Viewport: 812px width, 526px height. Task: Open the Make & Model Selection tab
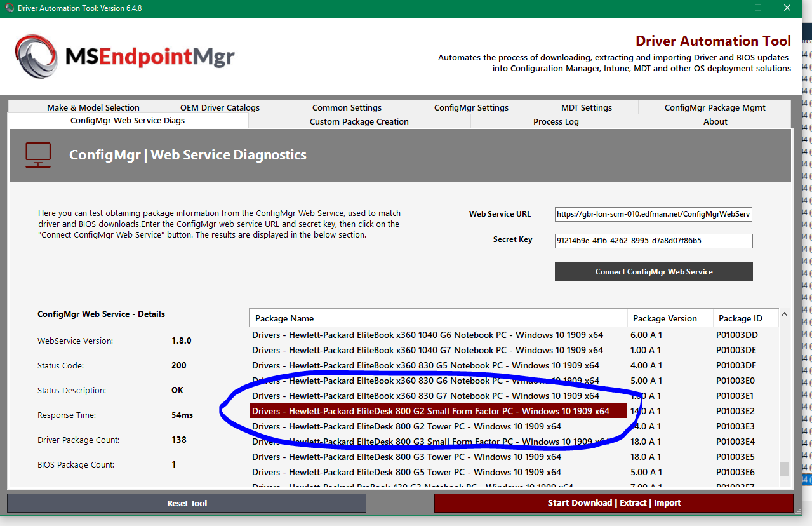[93, 107]
